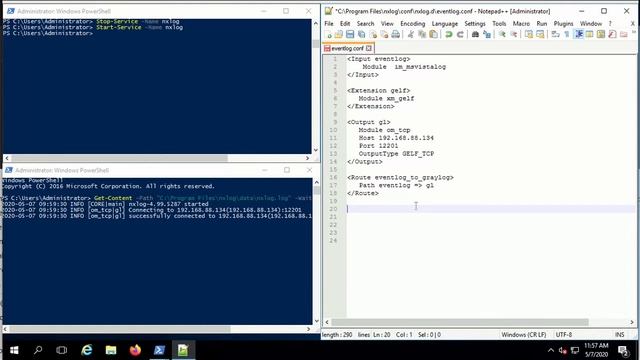The width and height of the screenshot is (640, 360).
Task: Open the Macro menu
Action: click(521, 24)
